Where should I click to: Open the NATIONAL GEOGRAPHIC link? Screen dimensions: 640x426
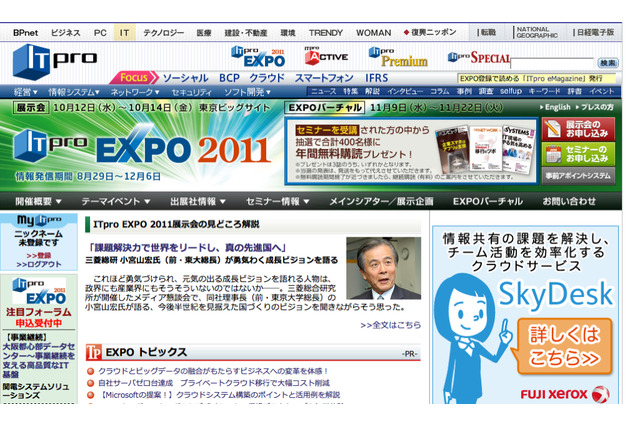tap(537, 32)
